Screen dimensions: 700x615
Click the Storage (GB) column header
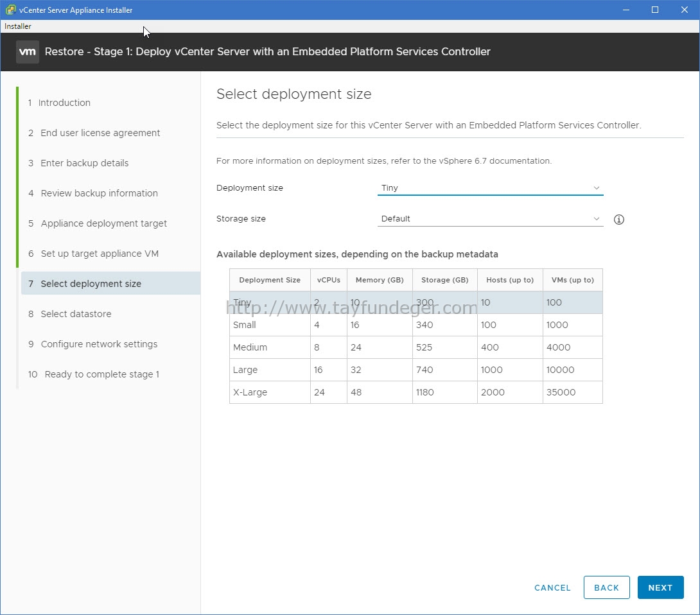(x=444, y=280)
